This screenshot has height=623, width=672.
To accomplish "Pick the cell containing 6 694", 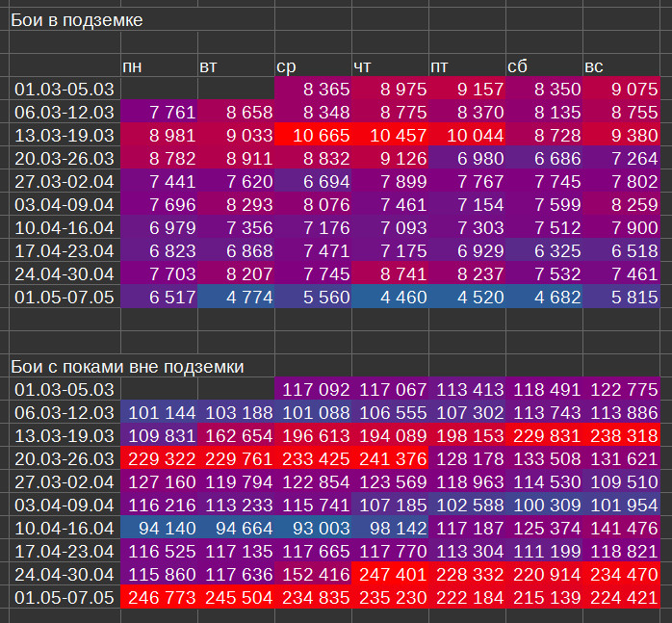I will [x=313, y=182].
